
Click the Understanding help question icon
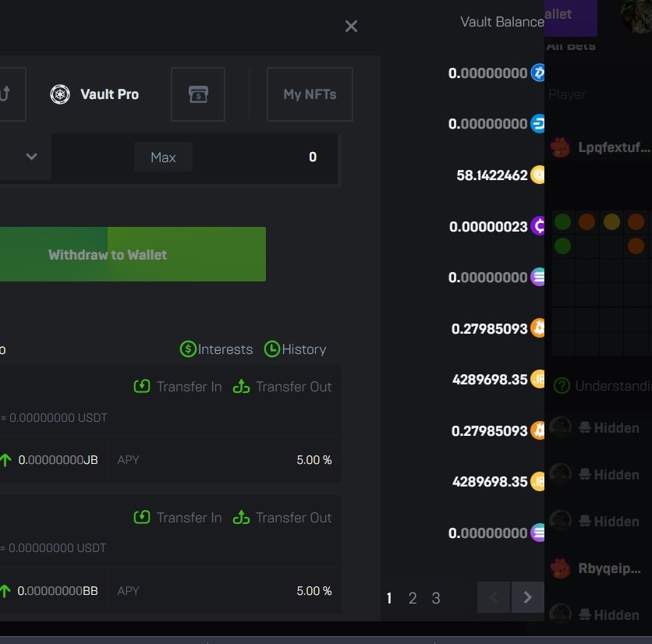(x=562, y=385)
